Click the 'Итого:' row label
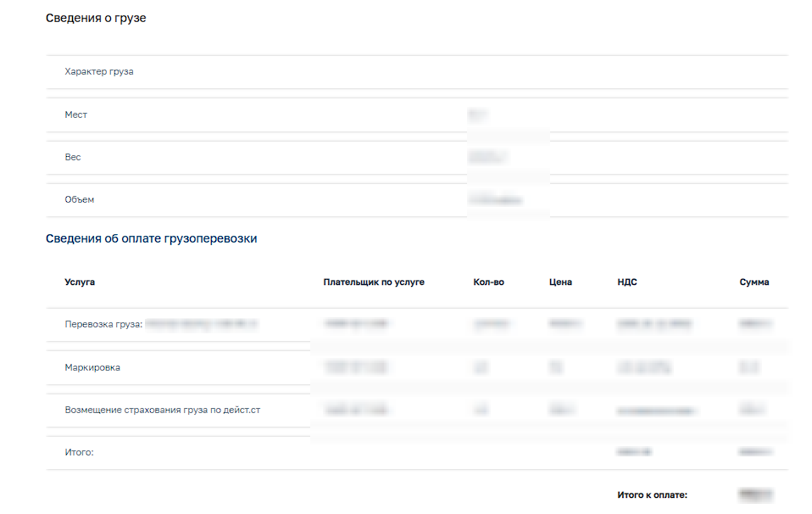 79,453
